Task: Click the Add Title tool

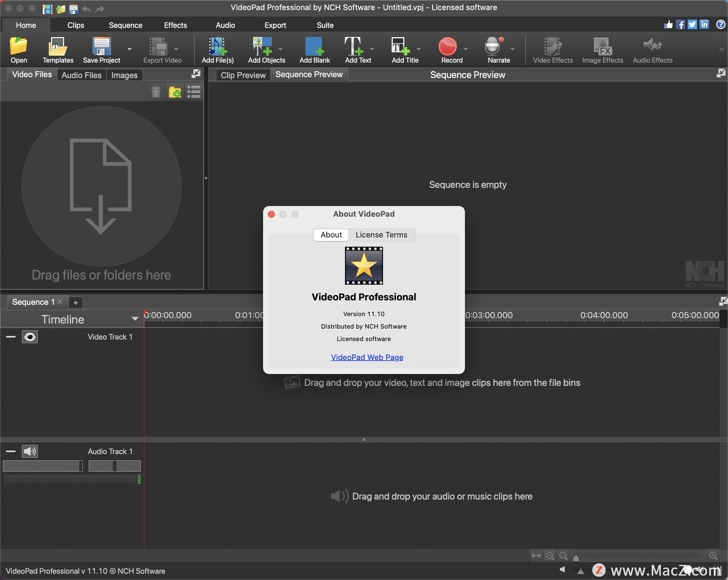Action: [405, 50]
